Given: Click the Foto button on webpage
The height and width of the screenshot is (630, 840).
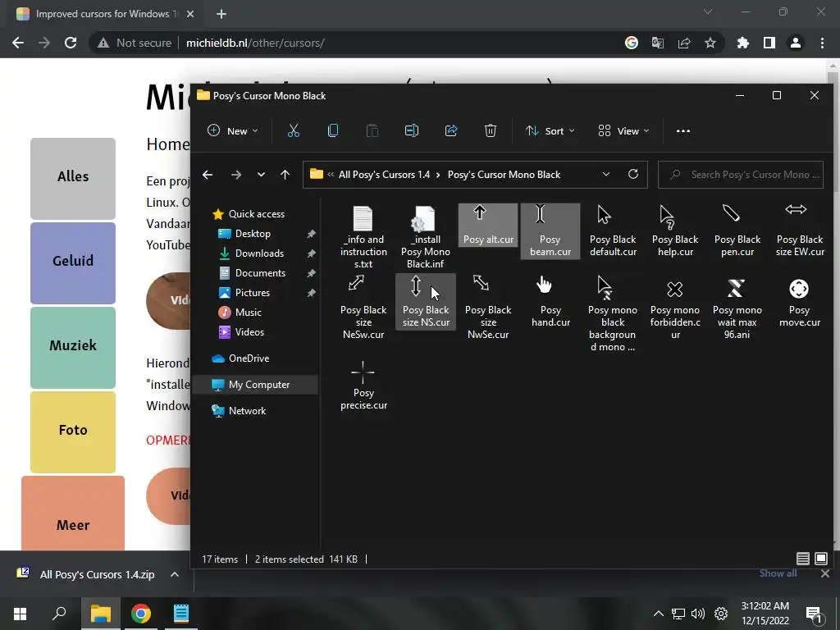Looking at the screenshot, I should pos(73,431).
